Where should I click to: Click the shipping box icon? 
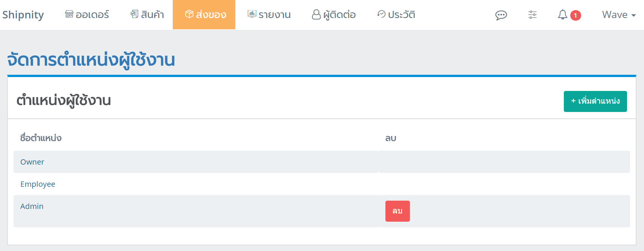(x=189, y=14)
